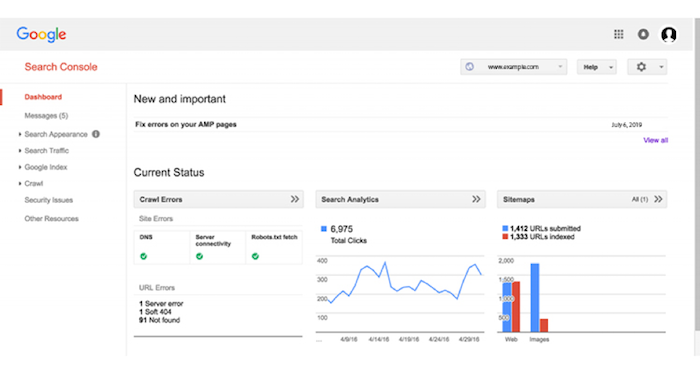
Task: Select Dashboard in the sidebar
Action: pyautogui.click(x=43, y=97)
